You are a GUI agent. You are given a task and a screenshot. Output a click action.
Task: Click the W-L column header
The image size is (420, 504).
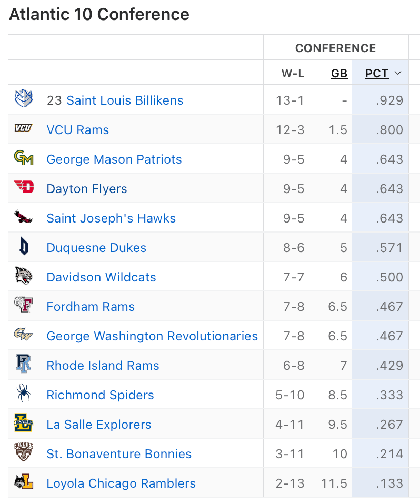tap(293, 74)
